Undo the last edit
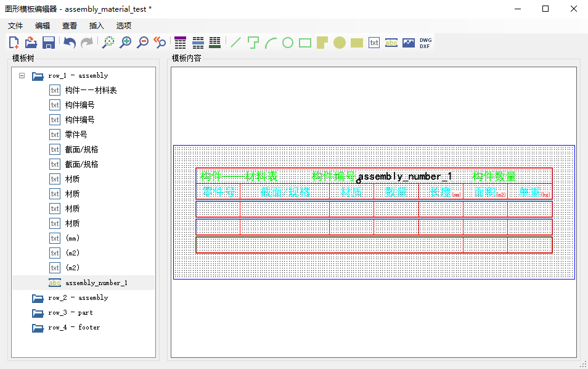The width and height of the screenshot is (588, 369). [x=70, y=43]
